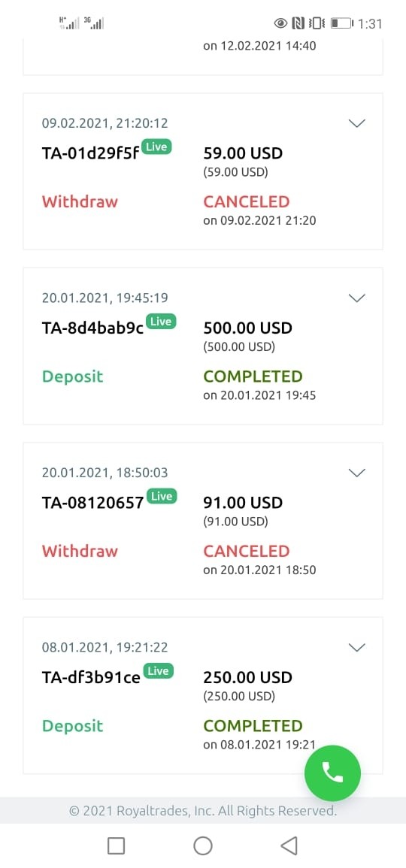
Task: Expand the TA-08120657 withdraw chevron
Action: pyautogui.click(x=356, y=473)
